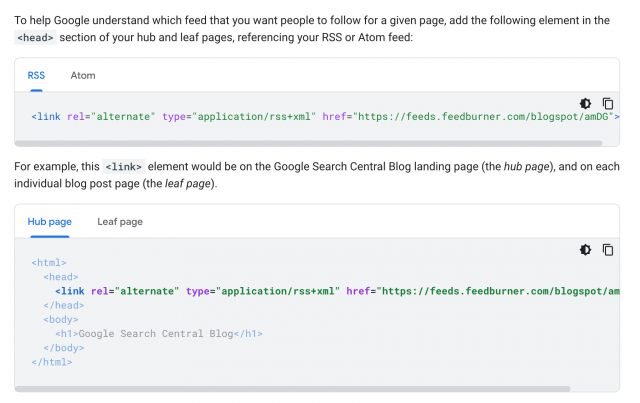Toggle dark theme on RSS code block

(585, 103)
